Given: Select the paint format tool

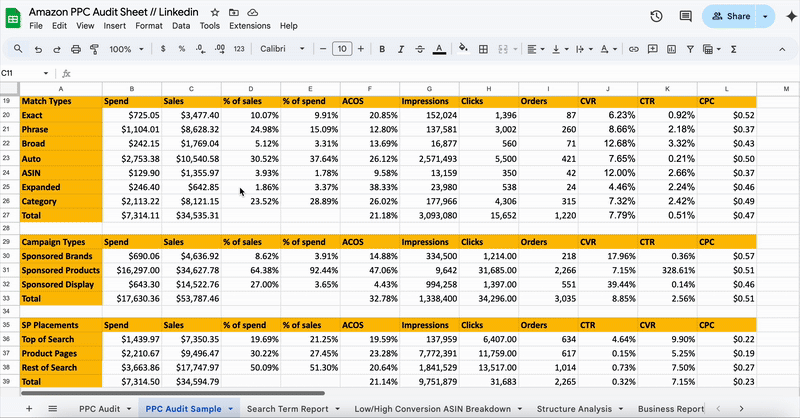Looking at the screenshot, I should coord(94,49).
